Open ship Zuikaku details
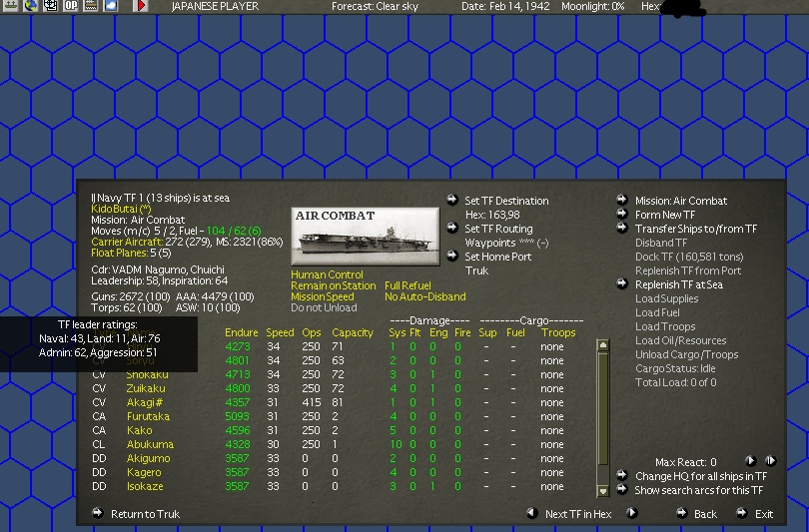Viewport: 809px width, 532px height. click(x=146, y=388)
